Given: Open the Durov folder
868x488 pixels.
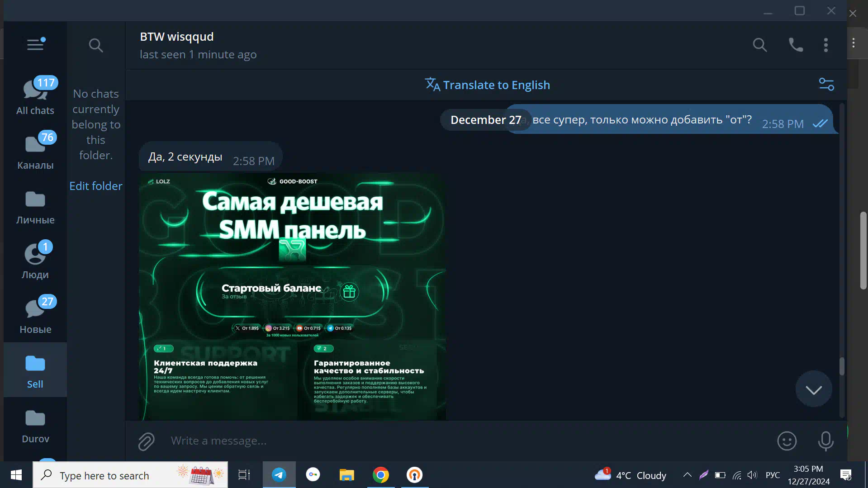Looking at the screenshot, I should point(35,424).
